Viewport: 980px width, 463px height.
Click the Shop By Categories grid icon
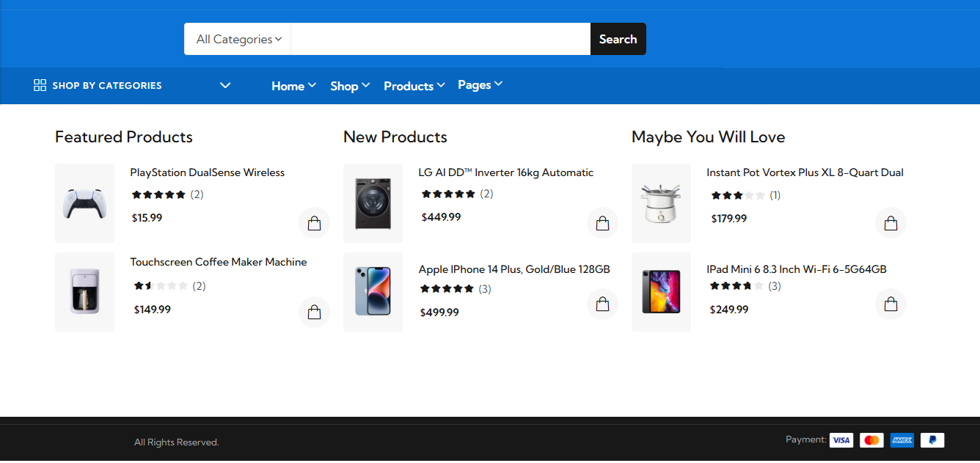click(x=40, y=85)
